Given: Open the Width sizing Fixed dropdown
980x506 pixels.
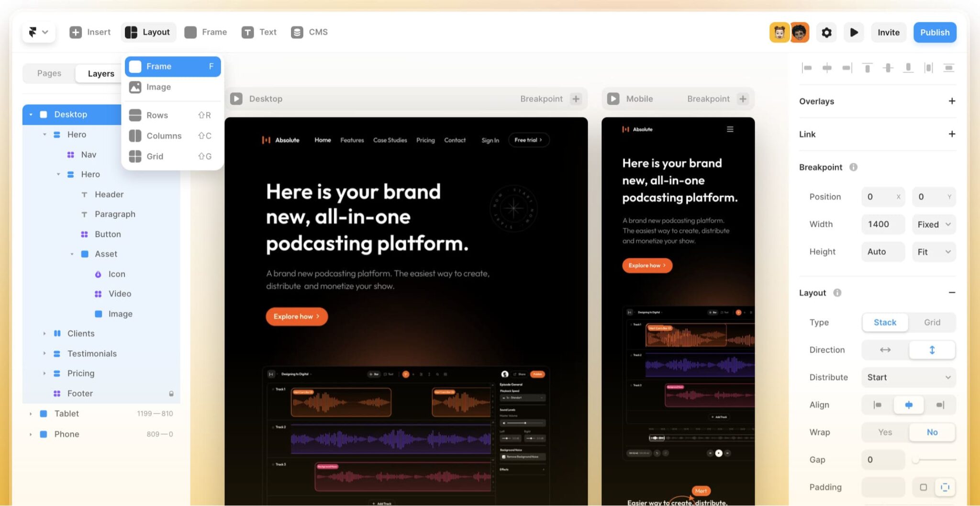Looking at the screenshot, I should pos(933,225).
